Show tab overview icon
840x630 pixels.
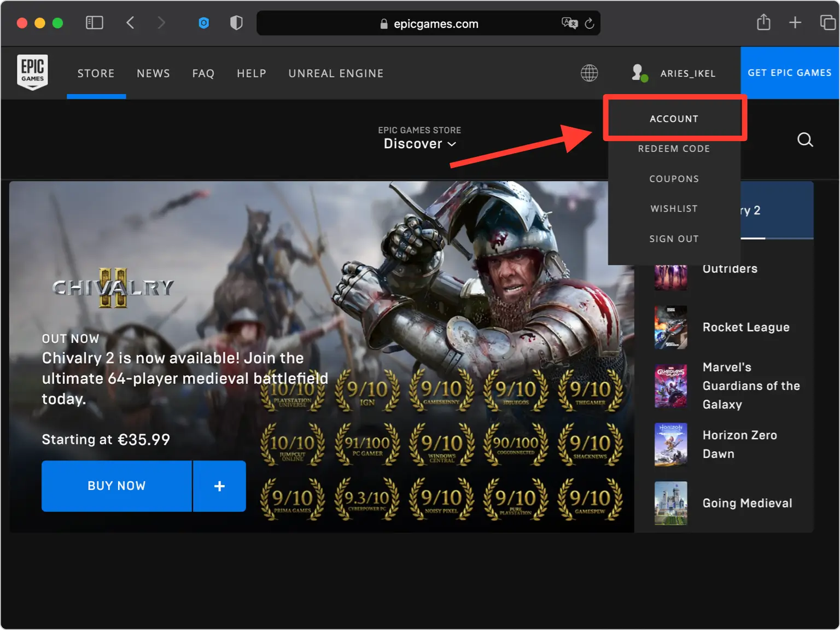[x=827, y=22]
